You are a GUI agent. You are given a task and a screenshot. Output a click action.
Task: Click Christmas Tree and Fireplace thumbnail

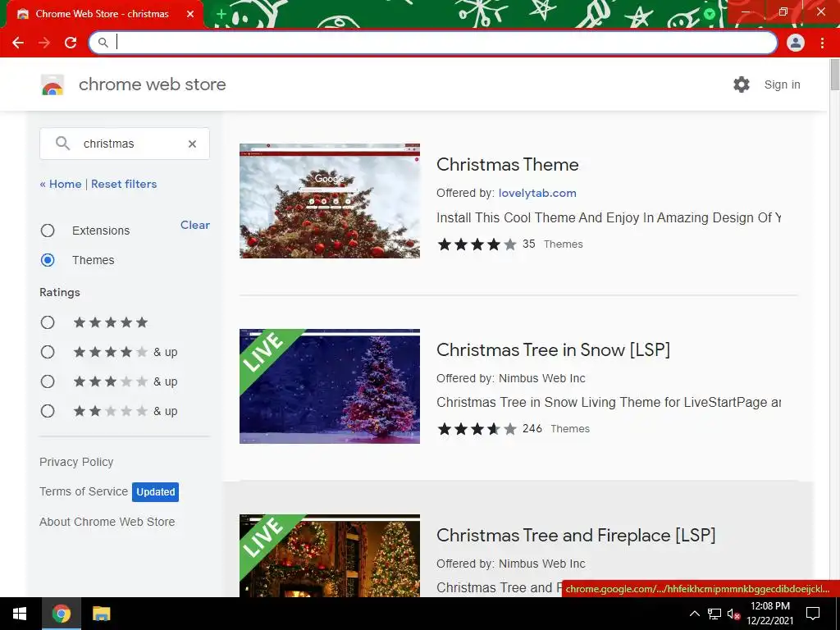click(330, 556)
